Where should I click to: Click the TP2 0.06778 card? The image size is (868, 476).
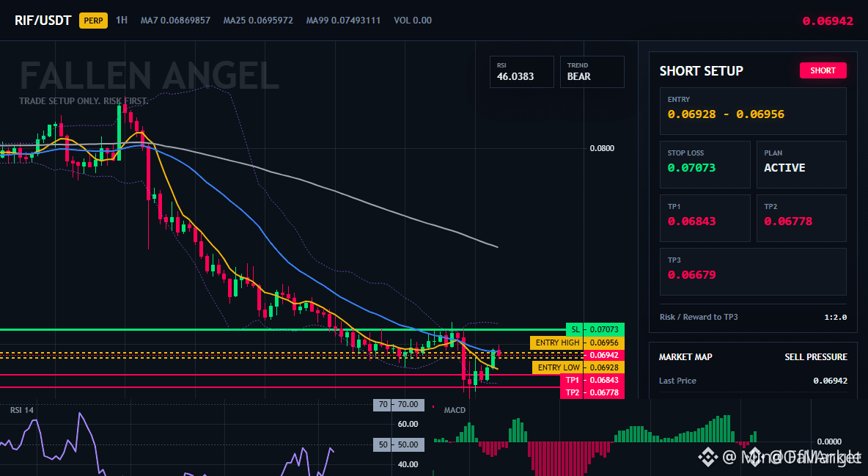point(801,218)
